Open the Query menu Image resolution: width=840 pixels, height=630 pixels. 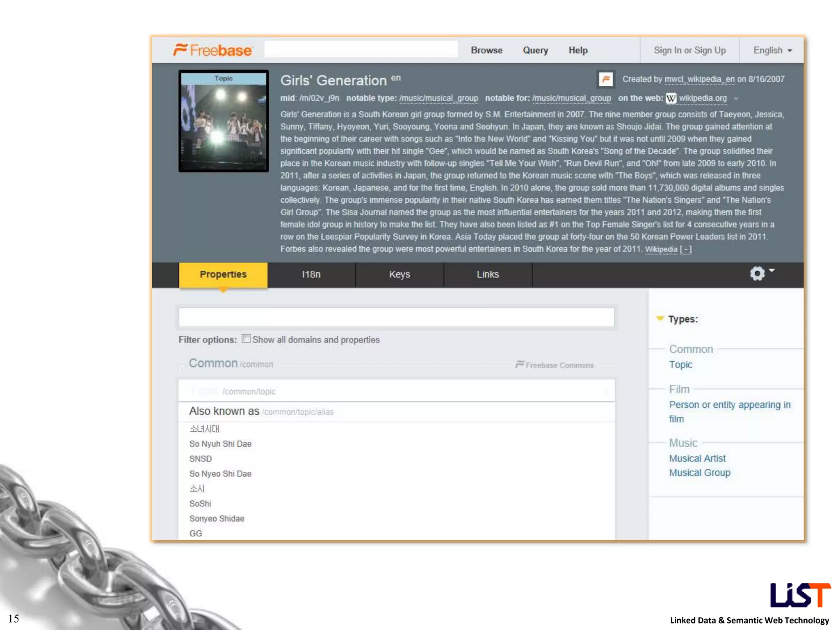click(535, 50)
